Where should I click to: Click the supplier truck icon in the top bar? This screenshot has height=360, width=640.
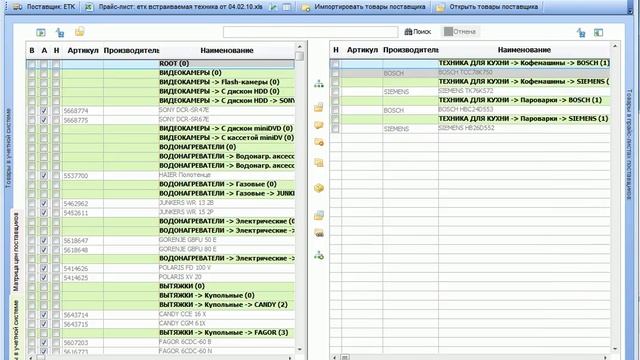click(x=17, y=7)
